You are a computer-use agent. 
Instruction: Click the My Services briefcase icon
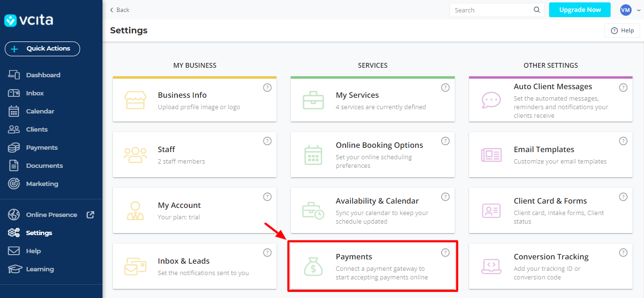(313, 101)
